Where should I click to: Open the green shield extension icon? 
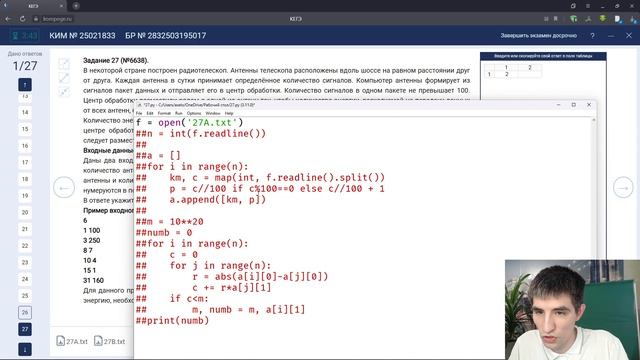[x=573, y=19]
